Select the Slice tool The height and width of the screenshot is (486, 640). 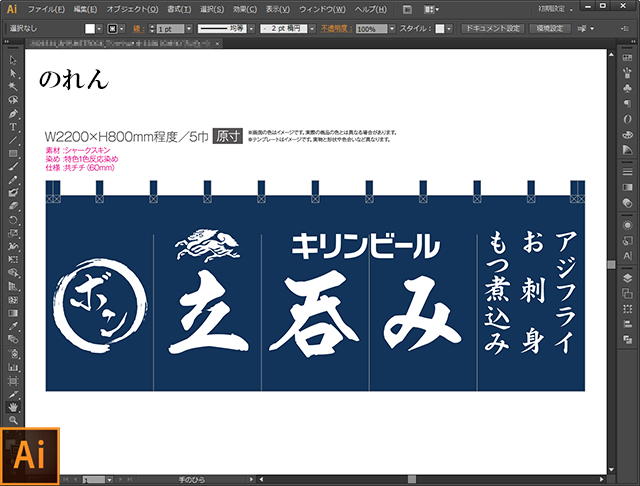tap(13, 394)
